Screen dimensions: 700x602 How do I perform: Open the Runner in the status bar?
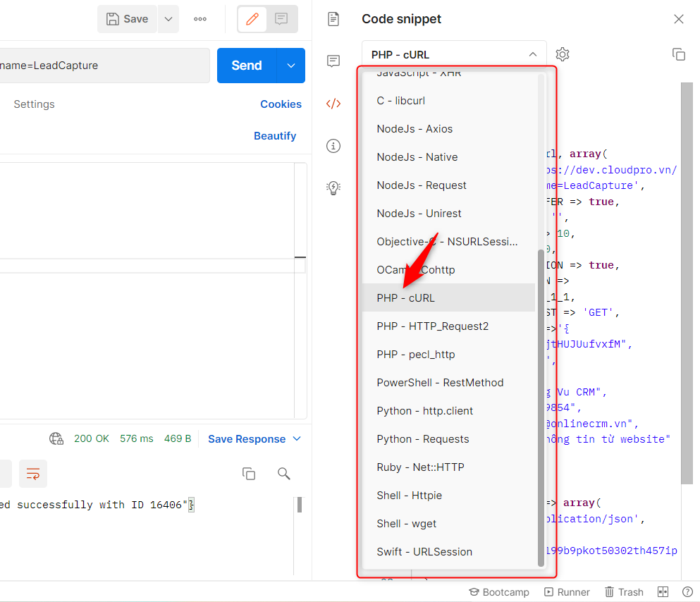click(x=567, y=592)
